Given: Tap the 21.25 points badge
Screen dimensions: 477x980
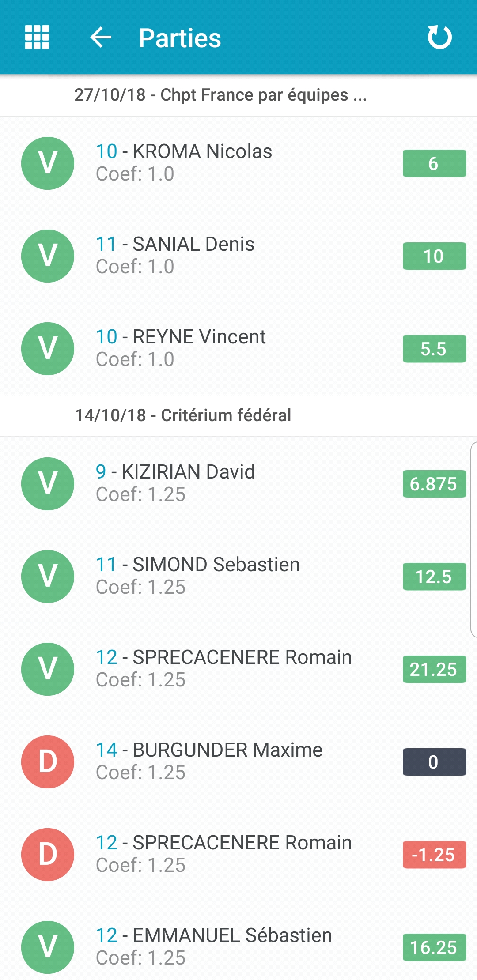Looking at the screenshot, I should (x=434, y=669).
